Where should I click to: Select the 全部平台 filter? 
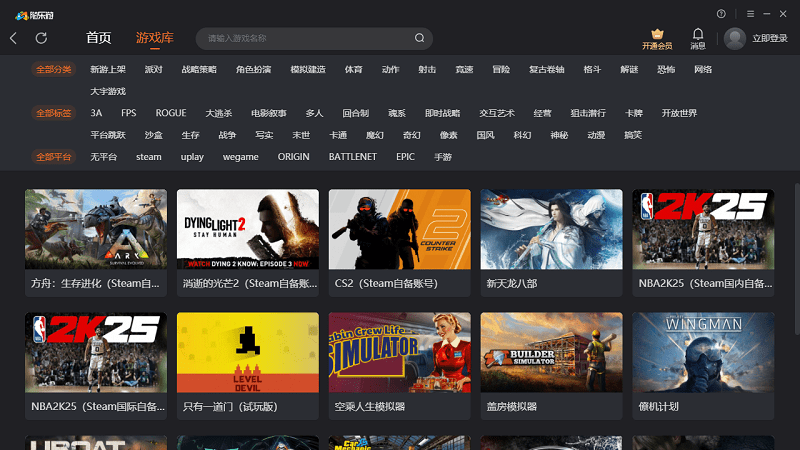54,157
